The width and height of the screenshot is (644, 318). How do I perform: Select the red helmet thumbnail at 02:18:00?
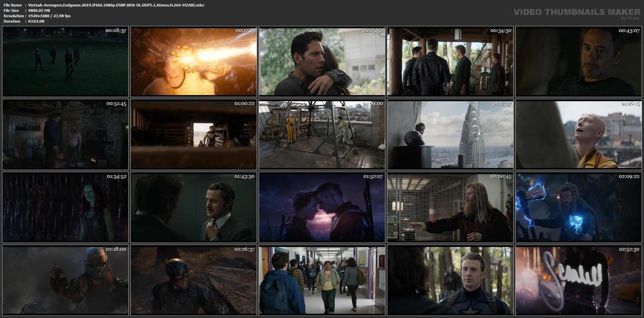pos(65,280)
